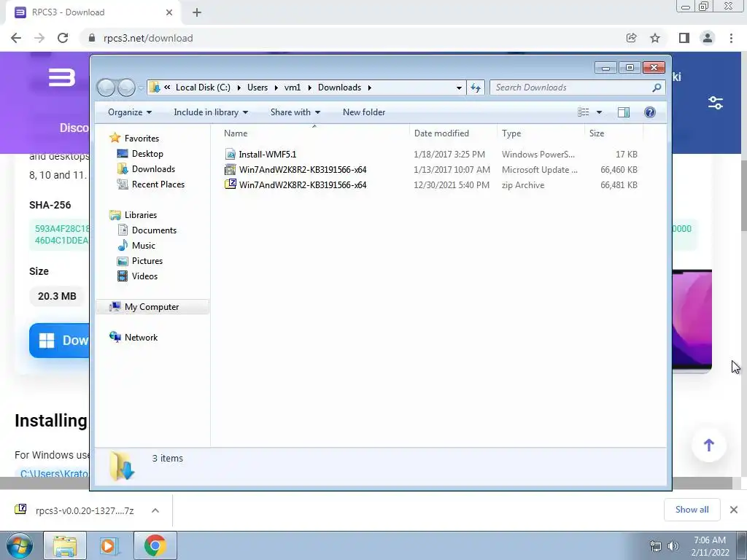Select Videos library

[144, 276]
